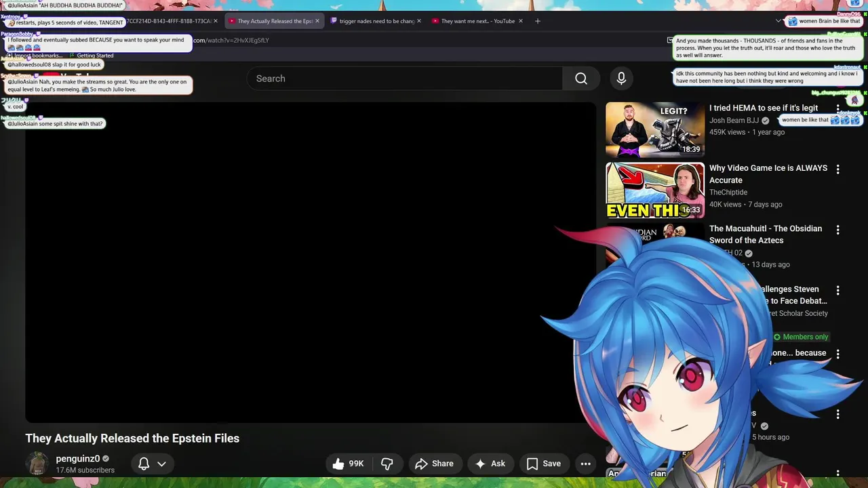Focus the YouTube Search field

(x=405, y=79)
